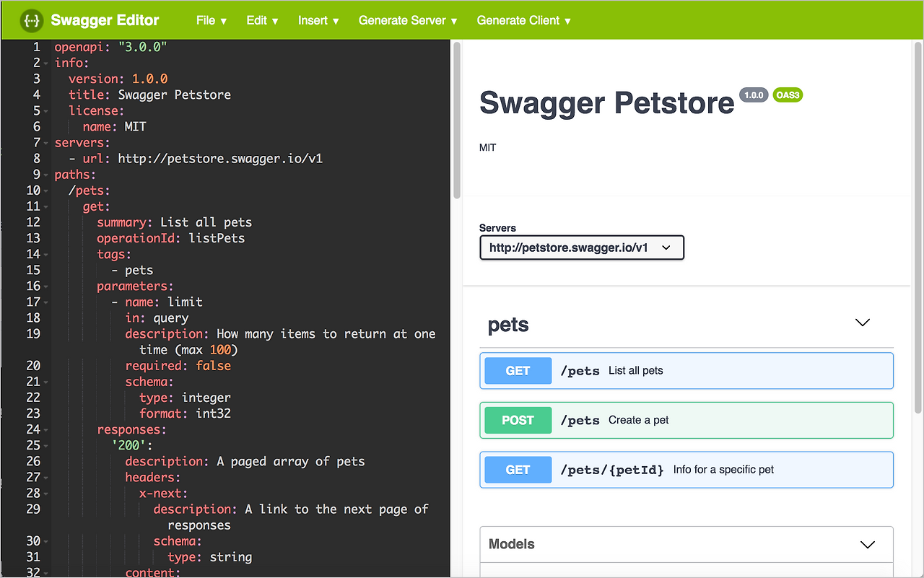924x578 pixels.
Task: Collapse the pets tag section
Action: [863, 323]
